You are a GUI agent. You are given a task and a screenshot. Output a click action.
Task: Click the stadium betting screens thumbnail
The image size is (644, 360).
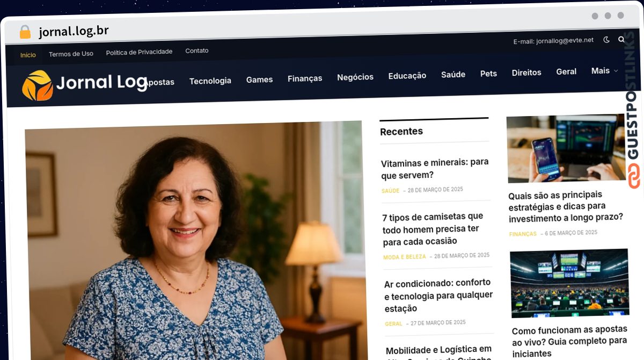click(569, 283)
